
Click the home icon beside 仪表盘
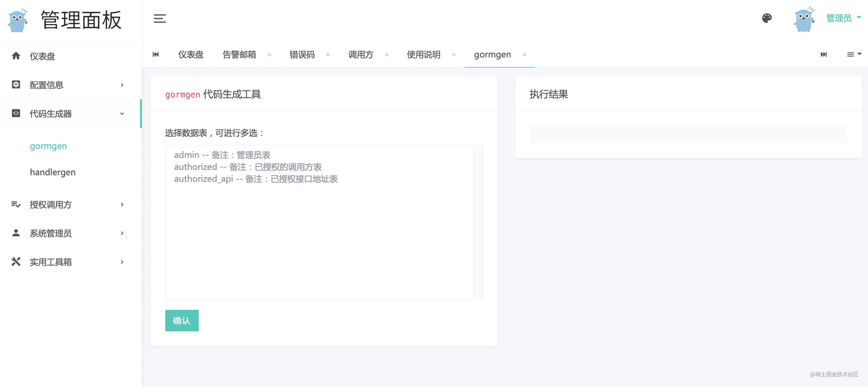(x=16, y=56)
